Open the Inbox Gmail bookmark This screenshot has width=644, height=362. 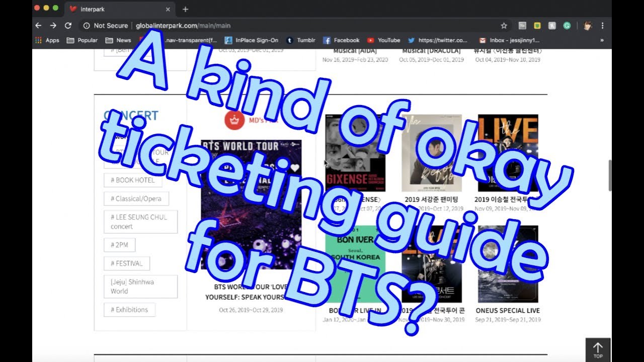tap(509, 40)
